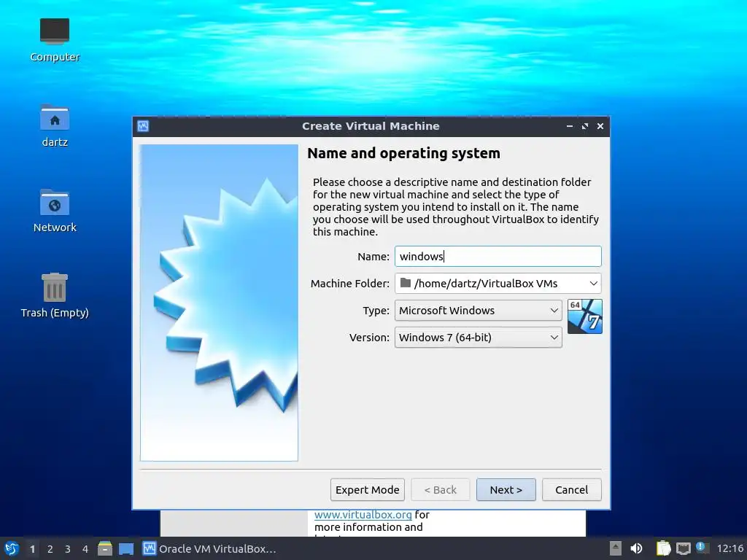Open the Version dropdown showing Windows 7

tap(479, 338)
